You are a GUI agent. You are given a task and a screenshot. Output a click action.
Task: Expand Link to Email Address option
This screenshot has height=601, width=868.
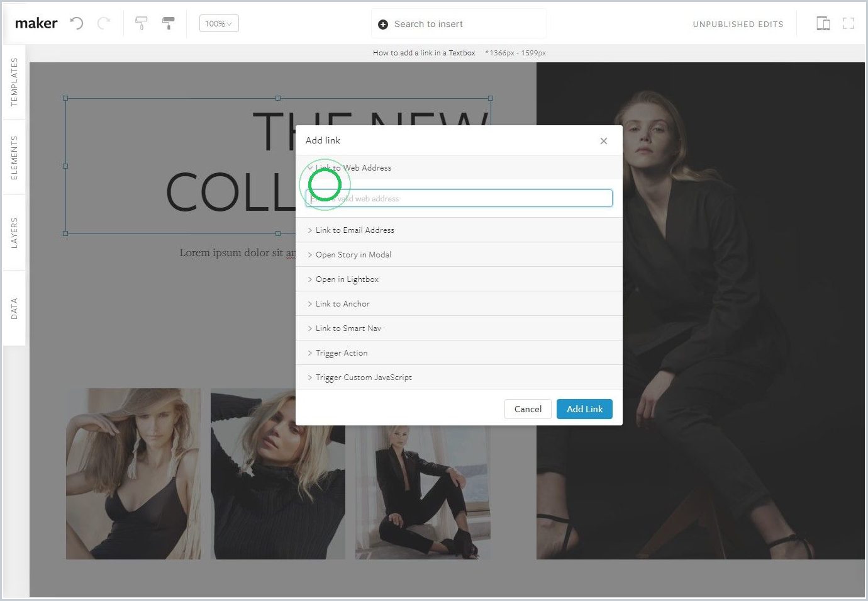pyautogui.click(x=459, y=230)
